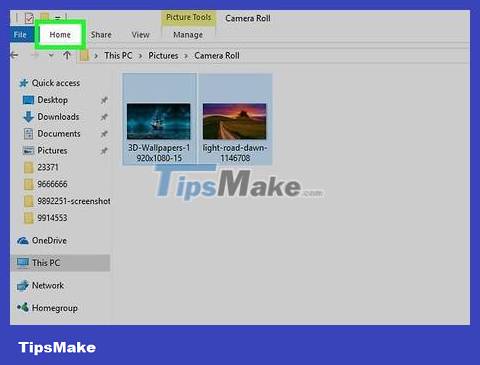Click the new folder quick access icon

coord(44,17)
